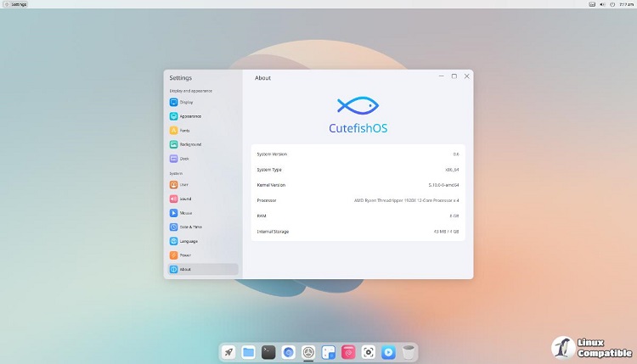This screenshot has height=364, width=637.
Task: Click the About sidebar entry
Action: (x=185, y=269)
